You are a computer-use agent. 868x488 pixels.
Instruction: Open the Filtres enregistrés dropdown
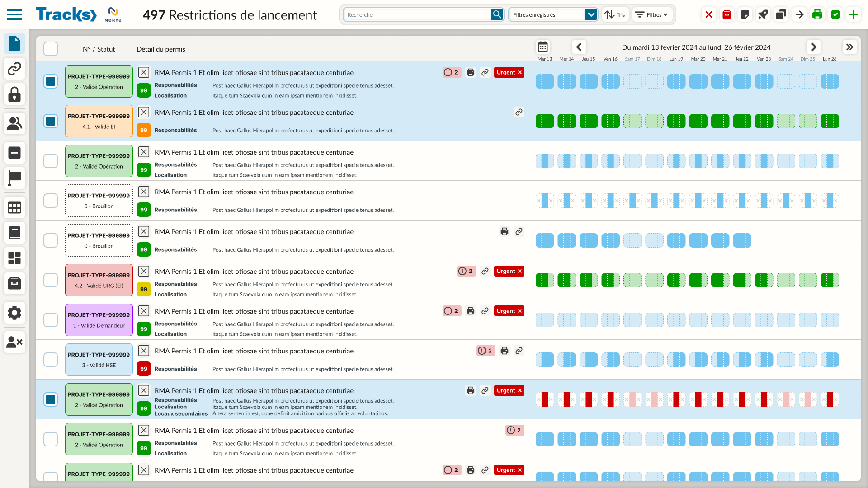pos(553,14)
